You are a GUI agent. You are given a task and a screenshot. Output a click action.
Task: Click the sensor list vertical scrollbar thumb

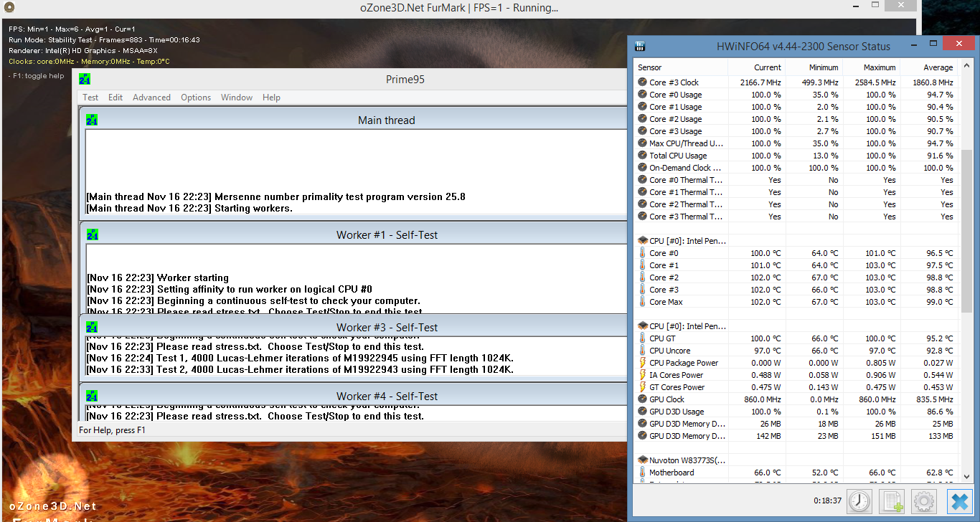click(966, 231)
